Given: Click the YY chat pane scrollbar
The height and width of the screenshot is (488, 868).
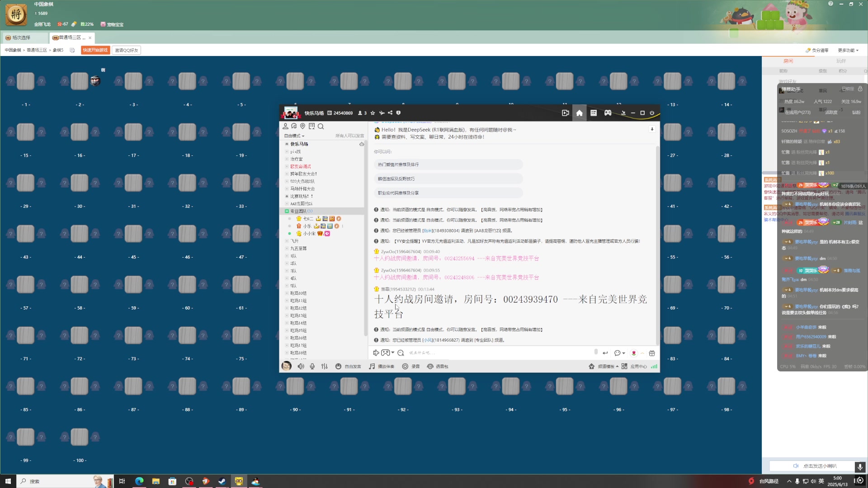Looking at the screenshot, I should coord(657,245).
